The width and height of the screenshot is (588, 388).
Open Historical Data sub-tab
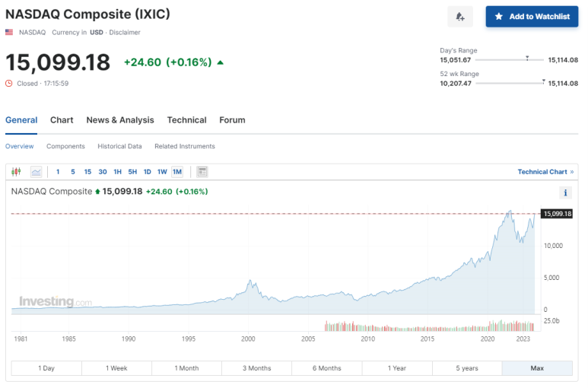click(119, 146)
